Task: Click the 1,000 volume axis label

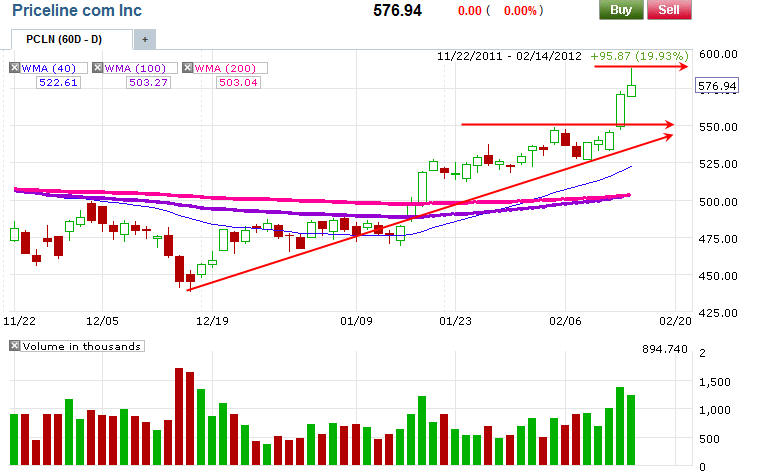Action: [714, 410]
